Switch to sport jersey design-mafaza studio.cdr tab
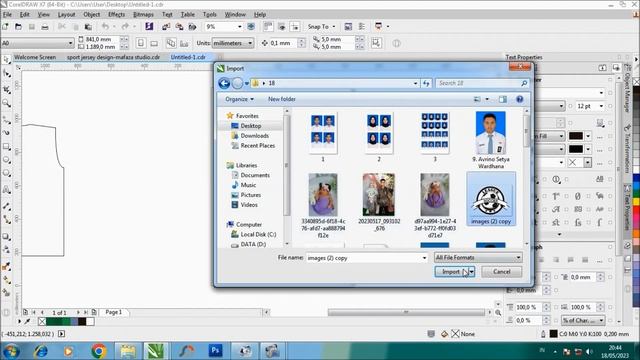 click(x=113, y=57)
